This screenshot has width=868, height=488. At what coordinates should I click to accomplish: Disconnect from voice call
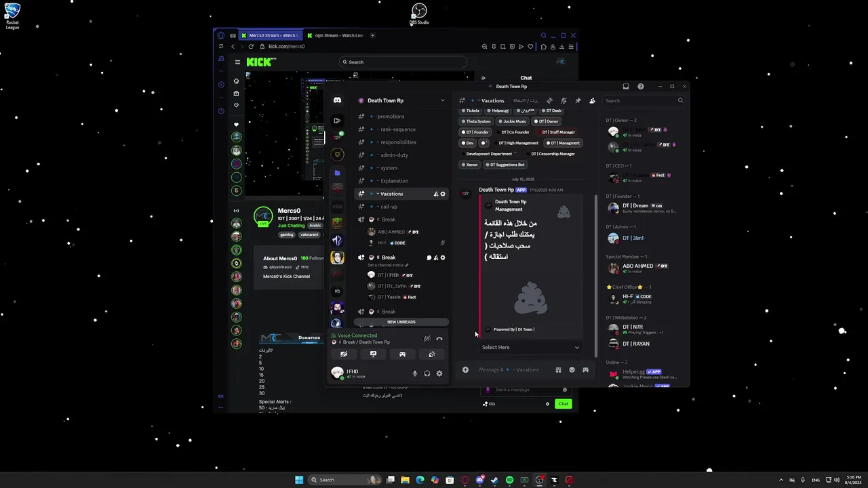439,338
